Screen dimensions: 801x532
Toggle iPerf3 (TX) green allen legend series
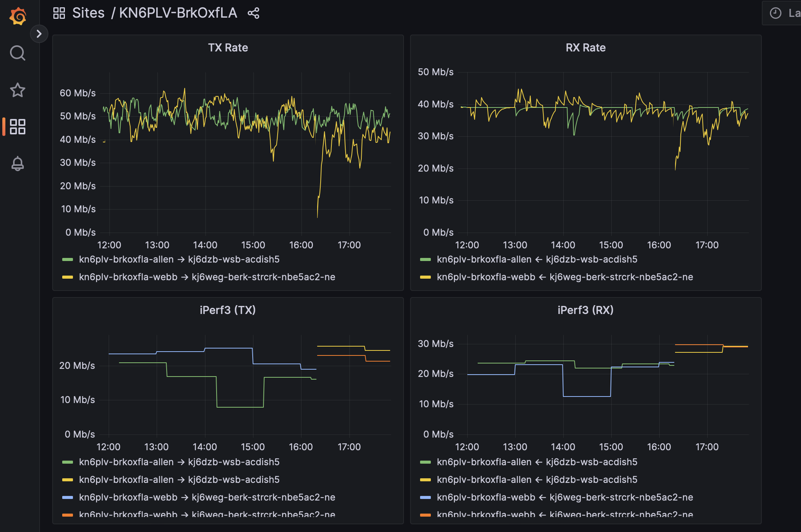click(x=179, y=462)
